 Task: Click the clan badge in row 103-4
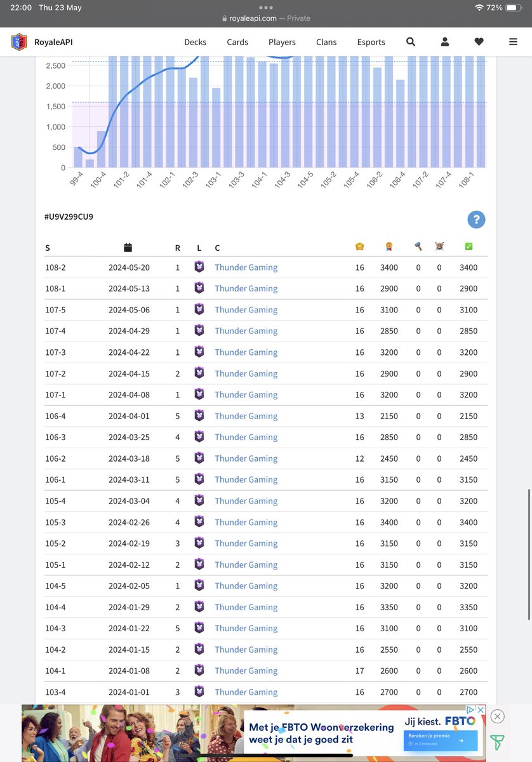pyautogui.click(x=199, y=692)
